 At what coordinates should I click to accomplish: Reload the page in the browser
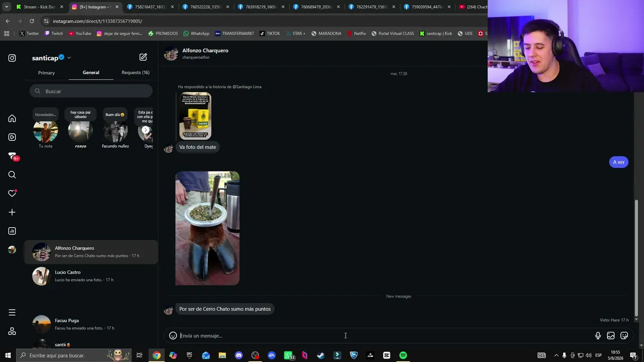(x=32, y=21)
